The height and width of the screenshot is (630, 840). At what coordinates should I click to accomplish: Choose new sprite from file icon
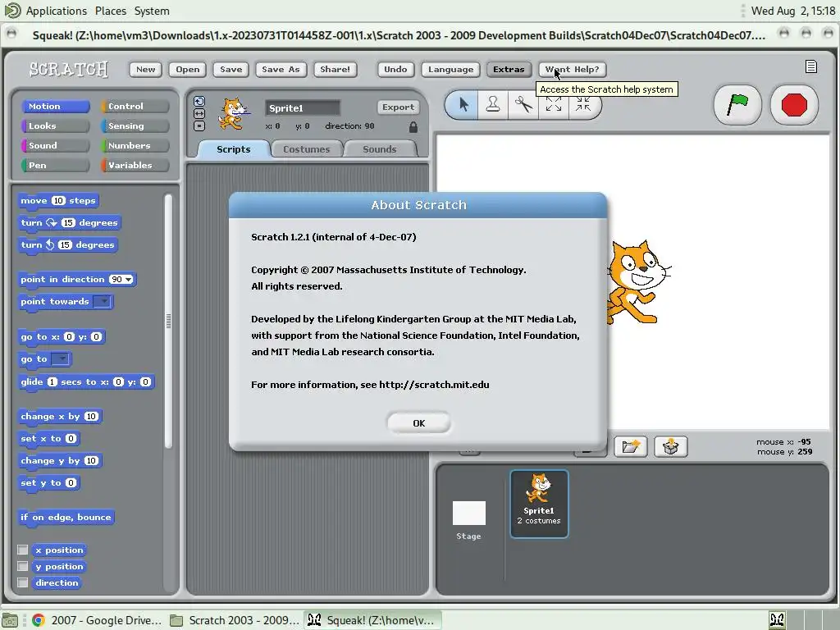[x=631, y=446]
